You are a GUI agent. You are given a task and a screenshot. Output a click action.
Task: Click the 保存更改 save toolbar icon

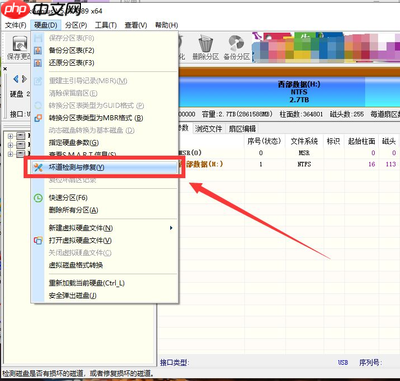pyautogui.click(x=19, y=44)
